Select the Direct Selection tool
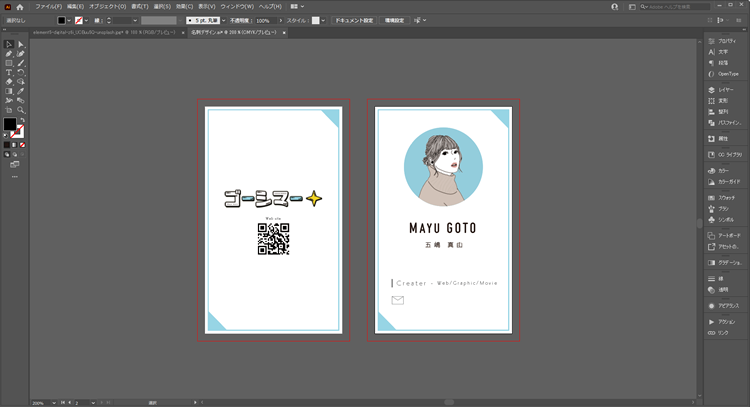The image size is (750, 407). click(x=21, y=44)
